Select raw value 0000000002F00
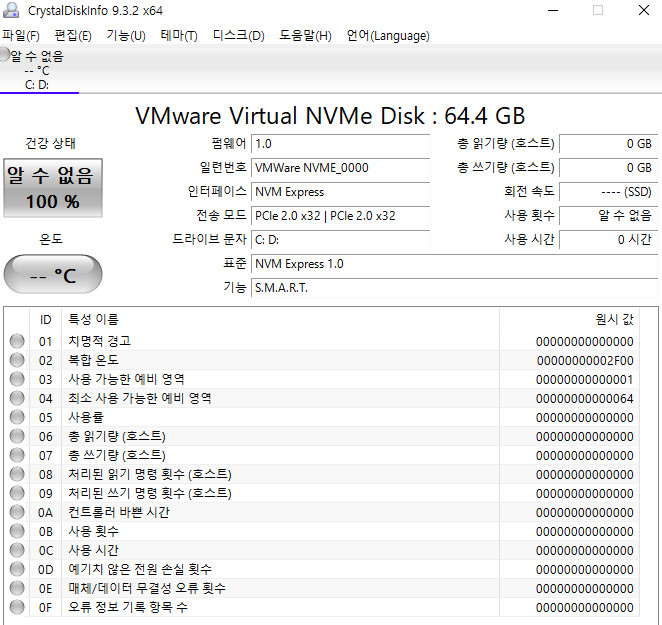This screenshot has width=662, height=625. point(585,361)
